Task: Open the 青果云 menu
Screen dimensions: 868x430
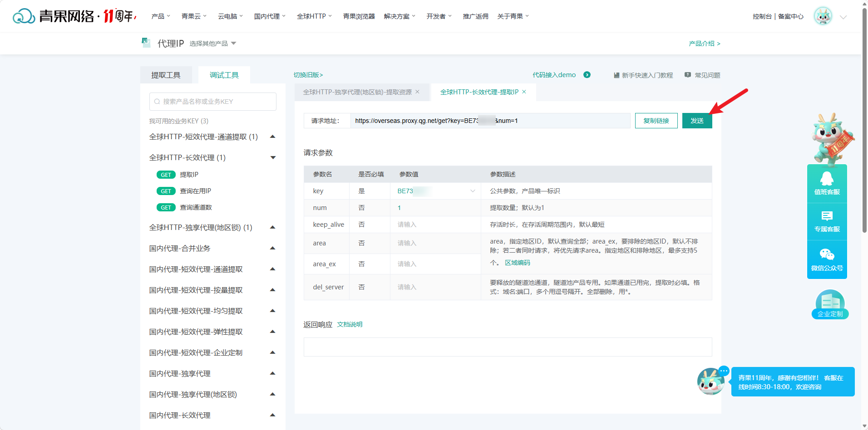Action: click(x=194, y=16)
